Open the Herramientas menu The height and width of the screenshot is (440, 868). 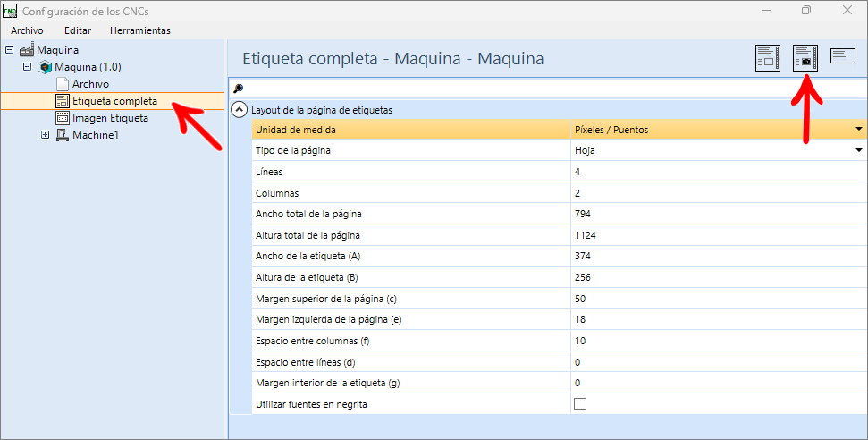pyautogui.click(x=139, y=30)
